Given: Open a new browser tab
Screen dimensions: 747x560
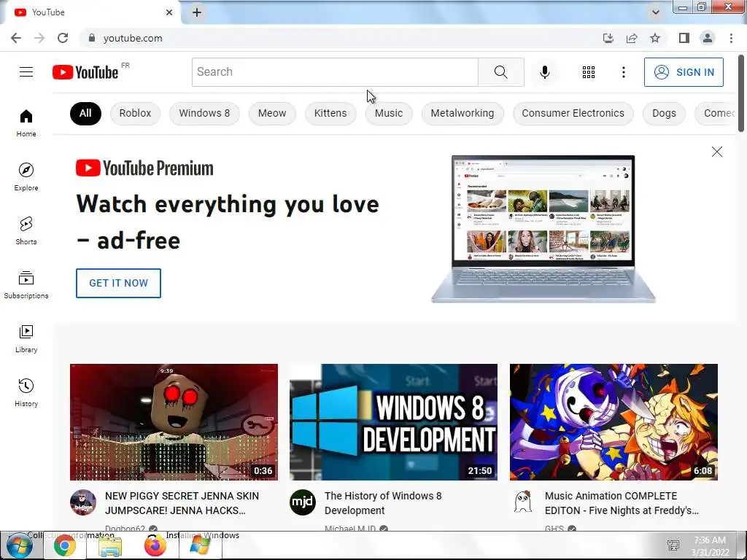Looking at the screenshot, I should pos(197,12).
